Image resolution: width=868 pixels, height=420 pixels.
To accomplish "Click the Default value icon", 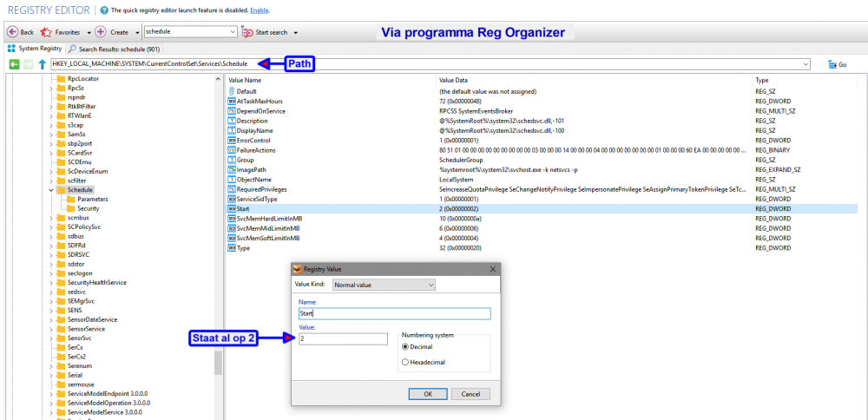I will coord(232,91).
